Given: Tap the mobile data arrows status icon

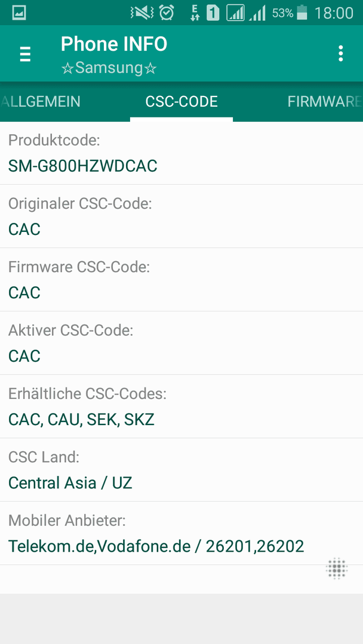Looking at the screenshot, I should 195,13.
